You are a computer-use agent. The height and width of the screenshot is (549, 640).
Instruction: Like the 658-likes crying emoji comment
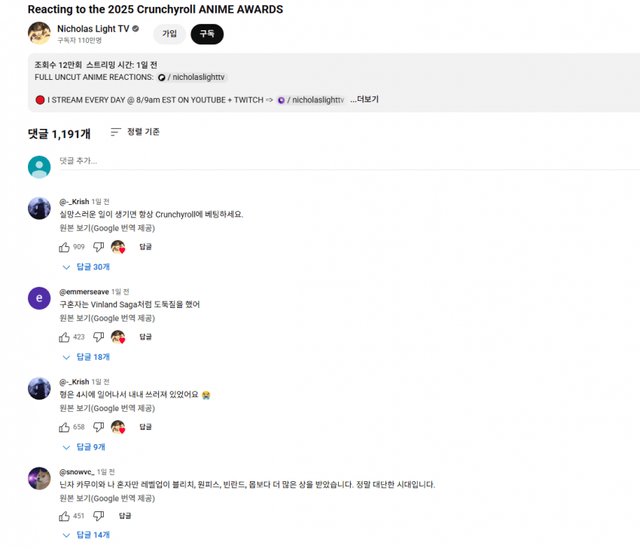64,427
